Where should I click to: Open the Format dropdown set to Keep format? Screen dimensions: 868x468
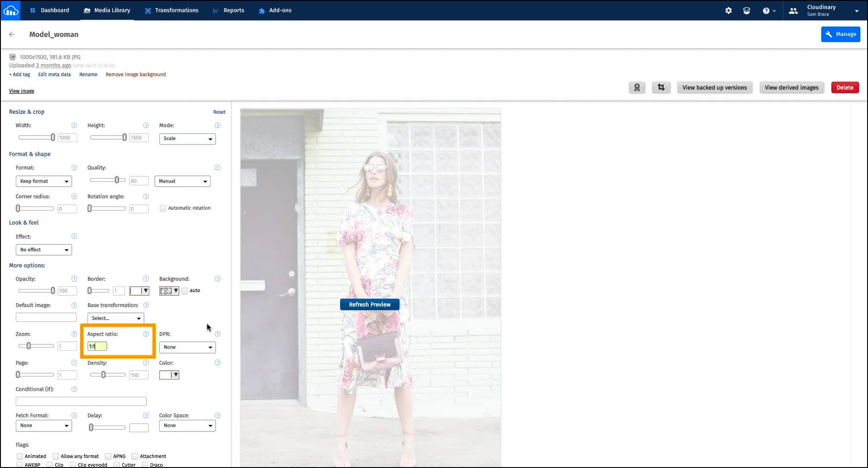tap(43, 181)
